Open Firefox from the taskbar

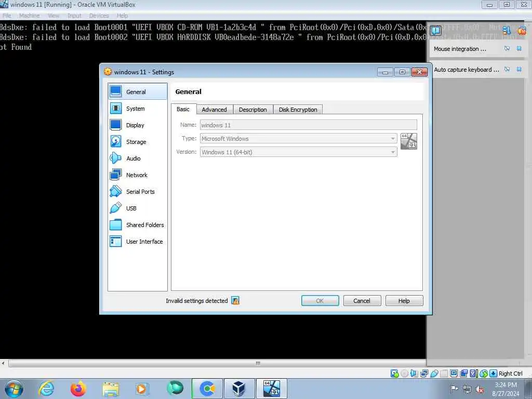(x=78, y=389)
